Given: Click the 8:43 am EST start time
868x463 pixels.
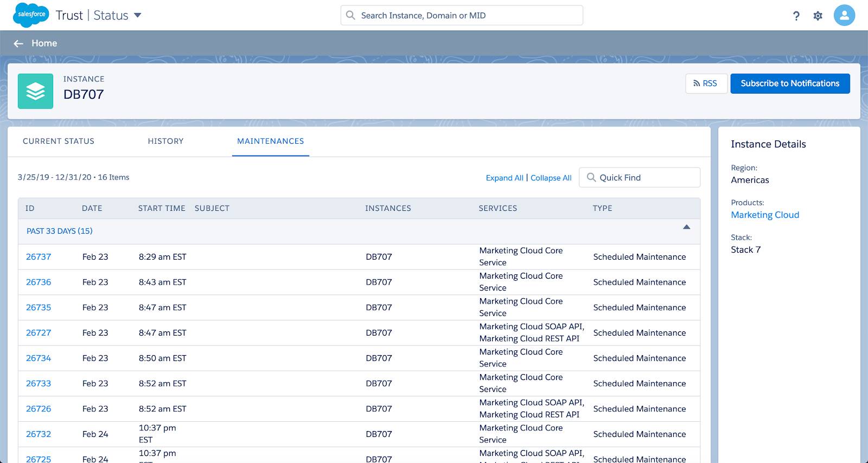Looking at the screenshot, I should pos(162,282).
